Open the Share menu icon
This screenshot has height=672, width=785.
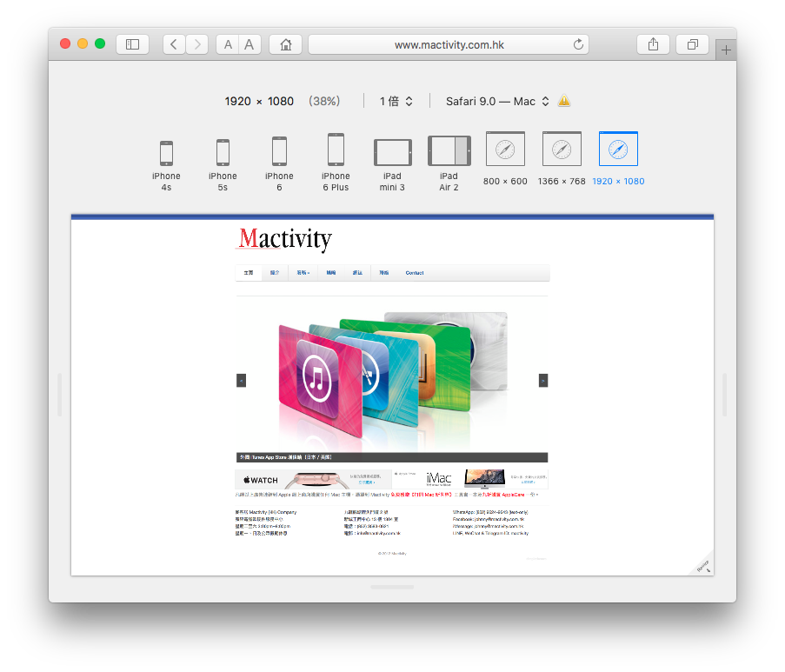653,44
